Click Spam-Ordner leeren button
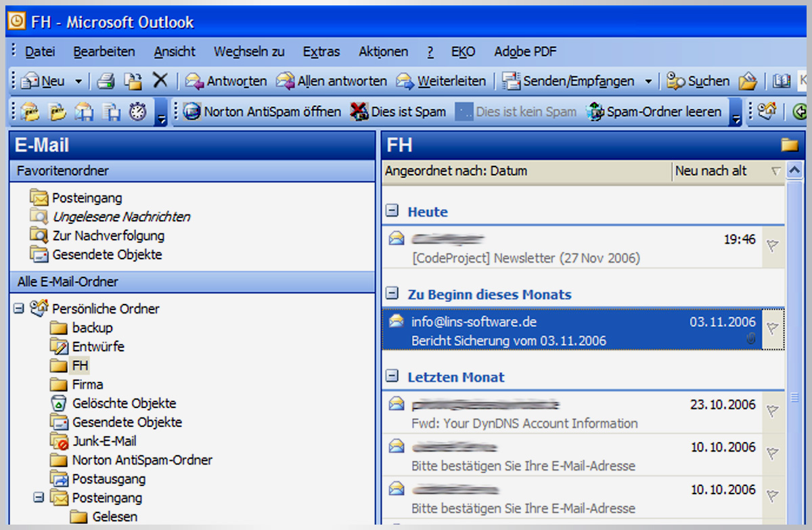The height and width of the screenshot is (530, 812). [654, 112]
